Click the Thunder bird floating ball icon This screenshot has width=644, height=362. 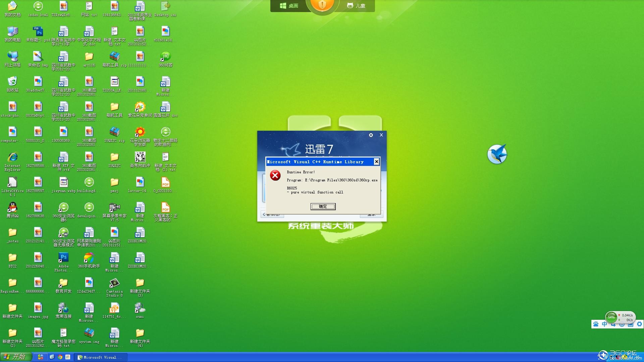pyautogui.click(x=497, y=154)
